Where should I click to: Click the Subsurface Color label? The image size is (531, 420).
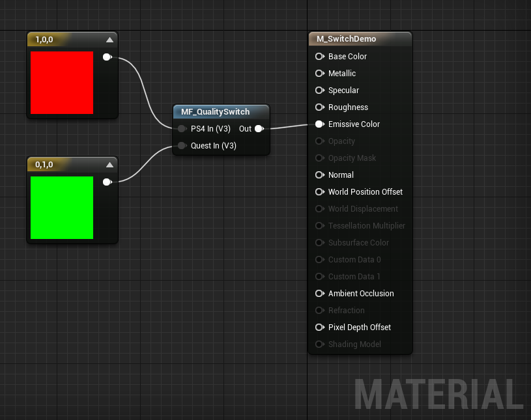coord(358,243)
